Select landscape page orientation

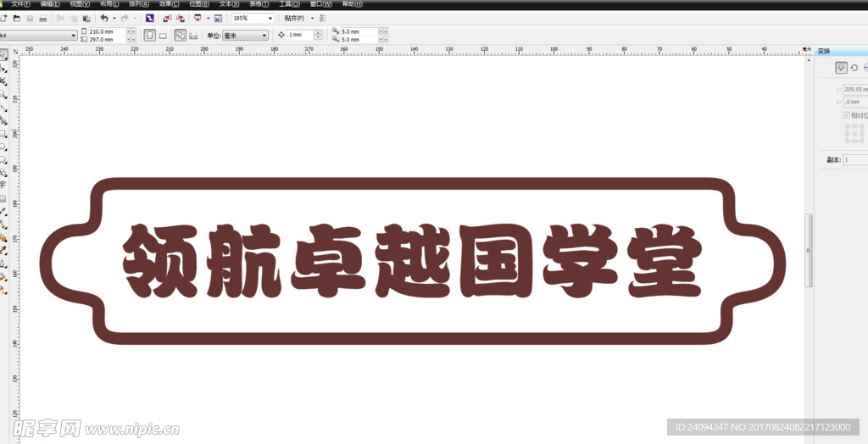pyautogui.click(x=164, y=36)
